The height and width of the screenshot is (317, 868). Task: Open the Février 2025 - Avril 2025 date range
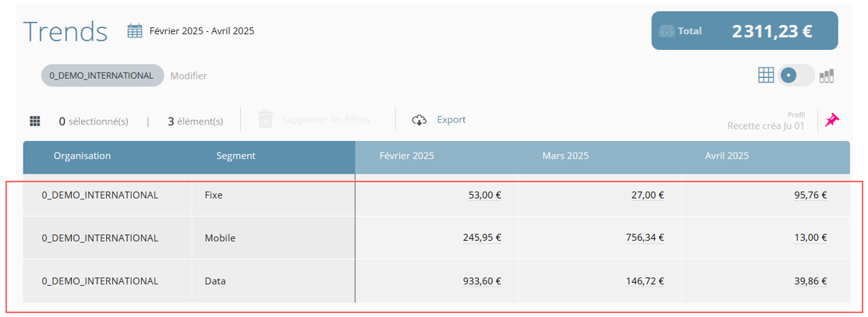[x=201, y=31]
